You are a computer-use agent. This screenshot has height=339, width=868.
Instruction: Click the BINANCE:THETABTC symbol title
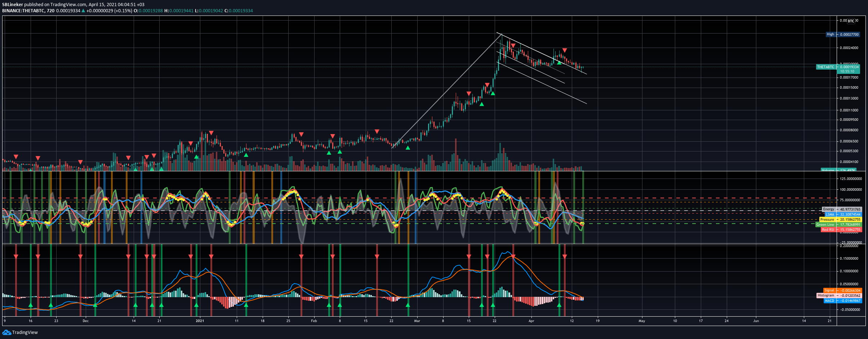[23, 11]
